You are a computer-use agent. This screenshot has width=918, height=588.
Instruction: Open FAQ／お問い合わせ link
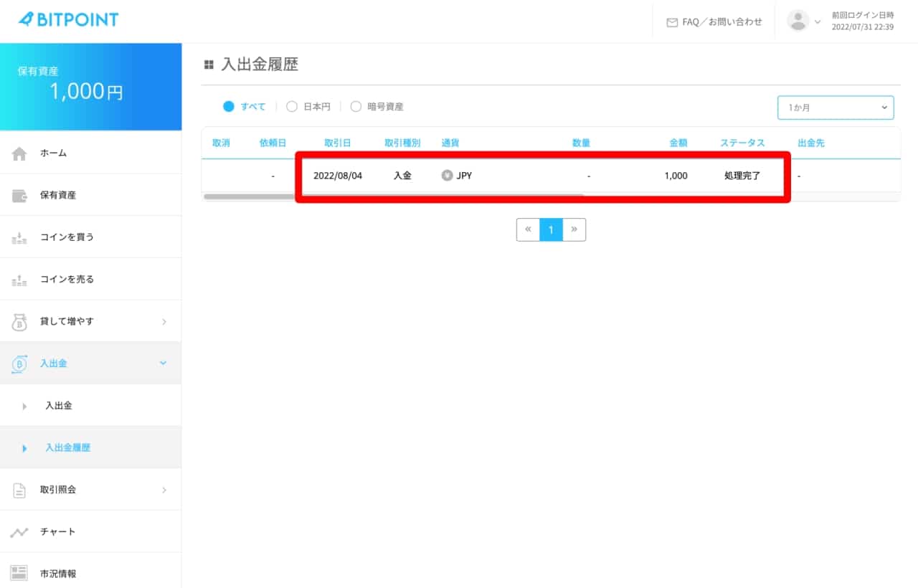714,22
